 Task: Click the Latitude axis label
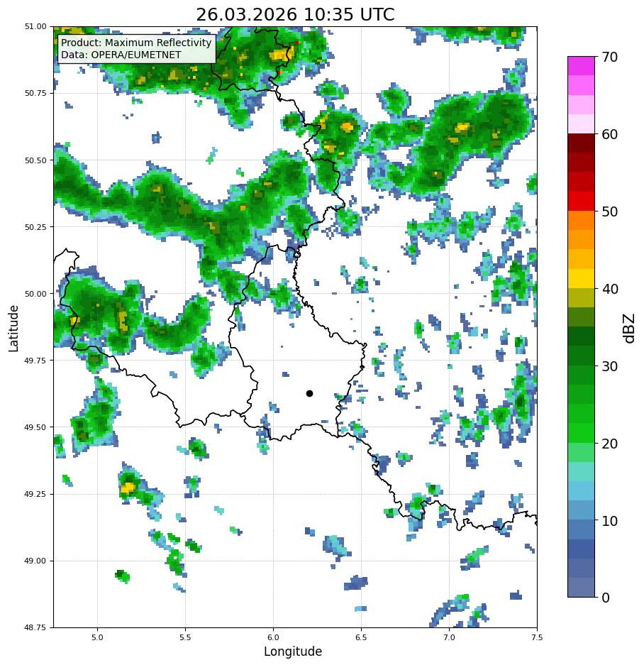[x=13, y=329]
